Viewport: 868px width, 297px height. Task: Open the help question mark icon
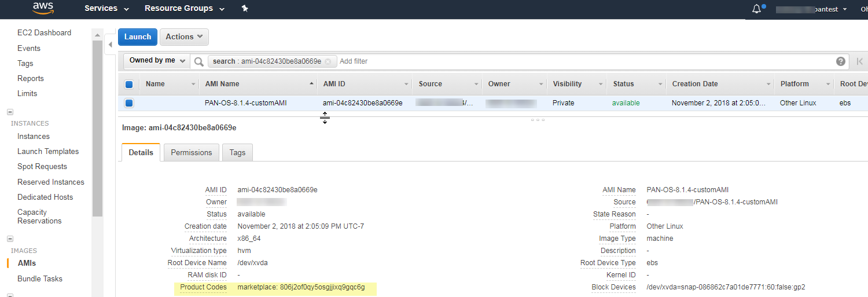click(841, 61)
